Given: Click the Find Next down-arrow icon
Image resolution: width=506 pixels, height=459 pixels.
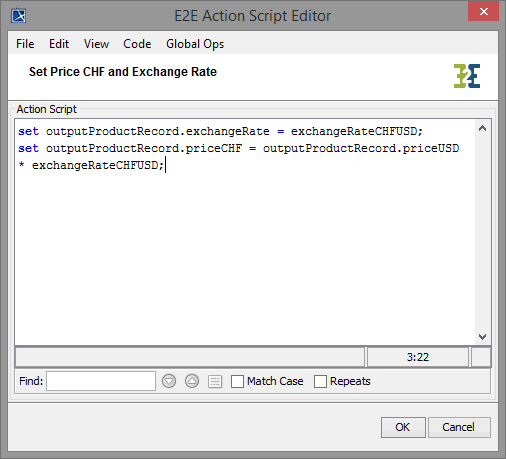Looking at the screenshot, I should coord(169,381).
